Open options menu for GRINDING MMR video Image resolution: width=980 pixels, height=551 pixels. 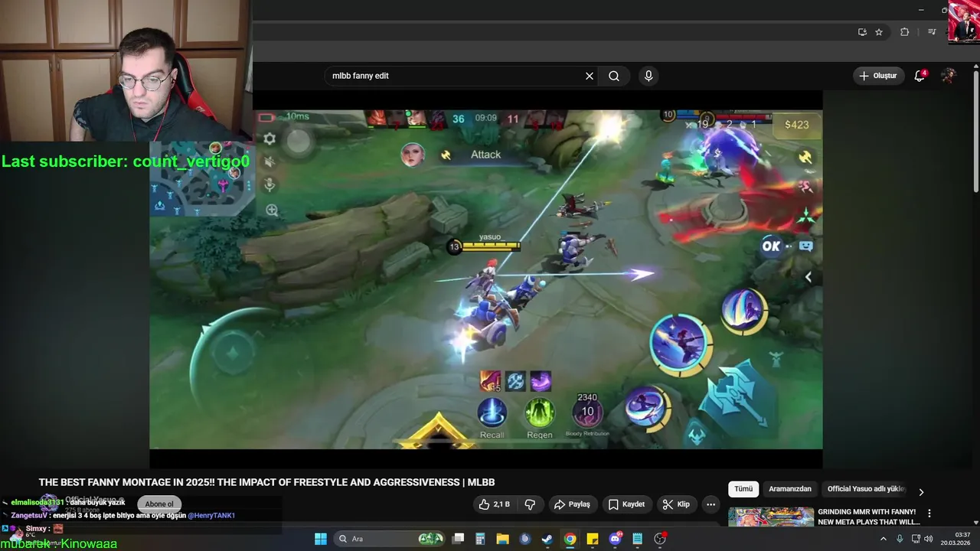(x=929, y=514)
